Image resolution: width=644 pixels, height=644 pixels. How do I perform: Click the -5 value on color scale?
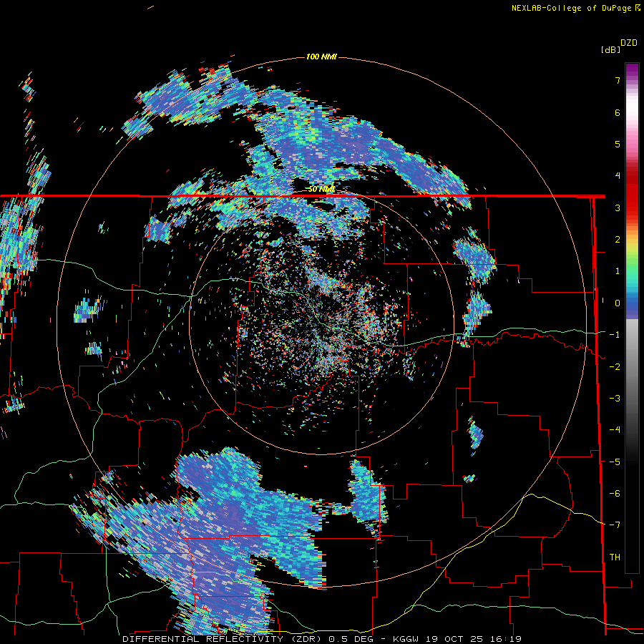pos(615,462)
